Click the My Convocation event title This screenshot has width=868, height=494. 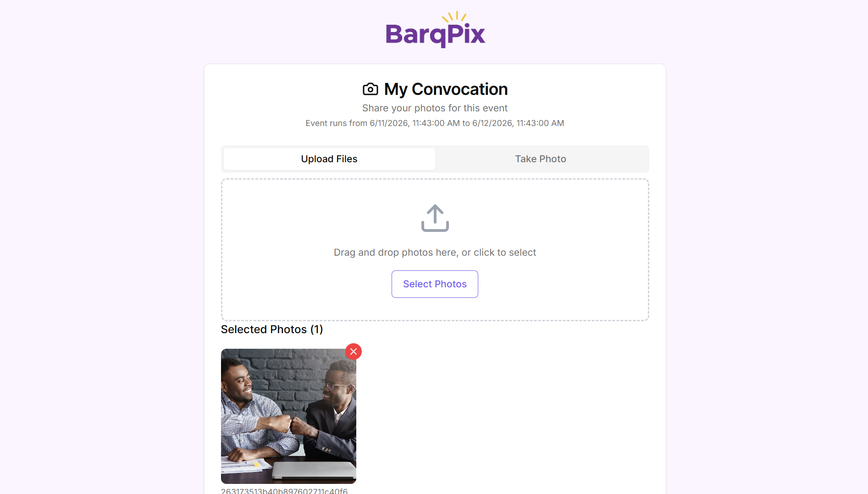click(446, 89)
